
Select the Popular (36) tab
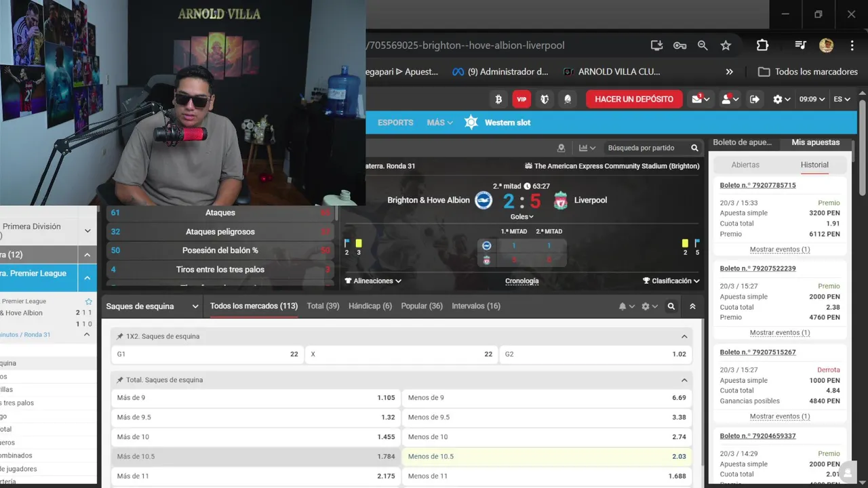pyautogui.click(x=422, y=306)
